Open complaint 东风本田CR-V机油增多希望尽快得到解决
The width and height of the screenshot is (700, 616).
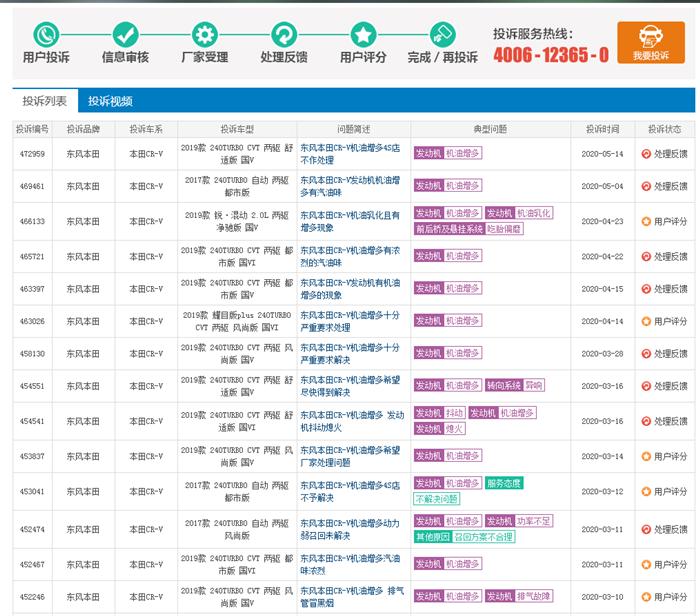click(350, 386)
